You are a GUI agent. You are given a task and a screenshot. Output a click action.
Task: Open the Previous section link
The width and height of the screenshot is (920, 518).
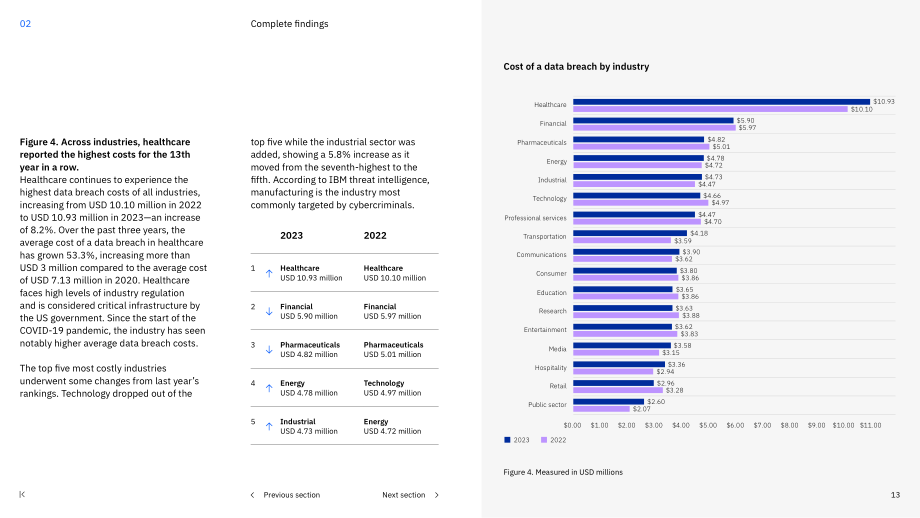292,495
